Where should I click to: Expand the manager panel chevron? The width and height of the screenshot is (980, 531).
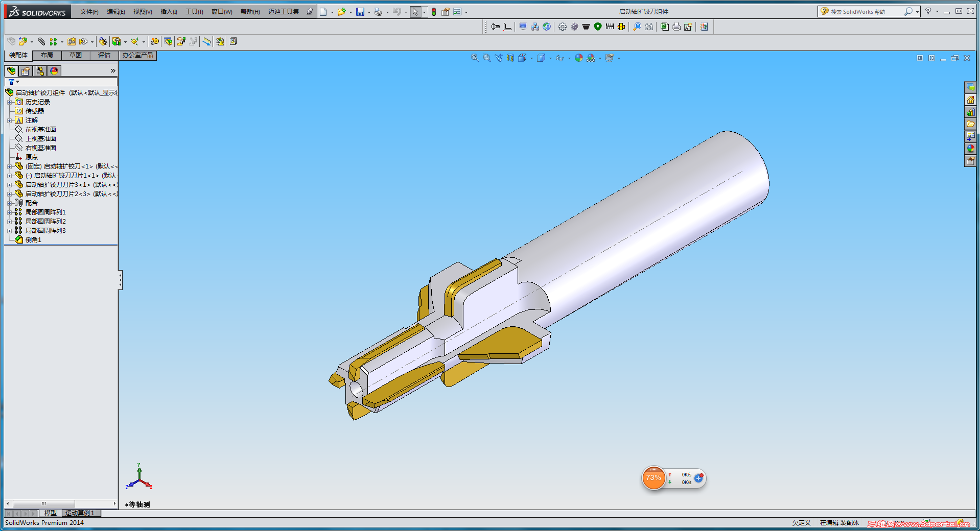[113, 71]
